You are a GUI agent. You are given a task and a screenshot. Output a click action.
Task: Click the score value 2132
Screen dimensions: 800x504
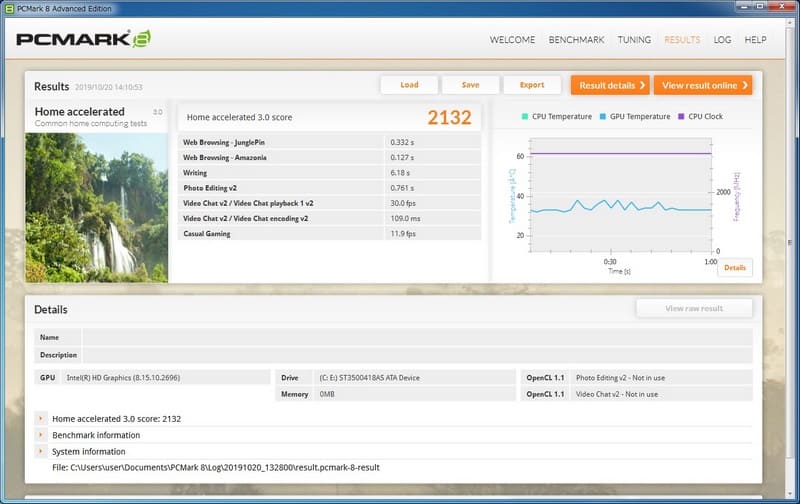click(449, 117)
